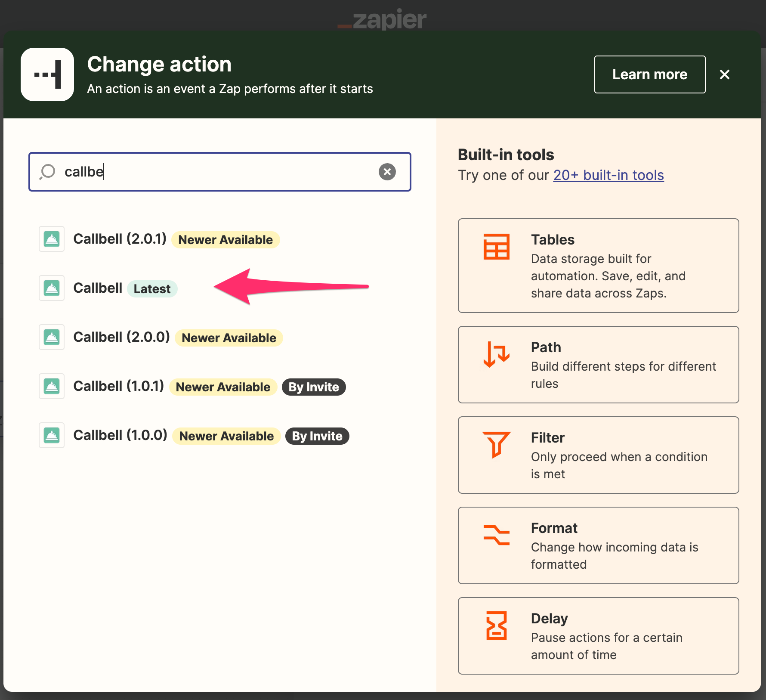Click the Change action step icon in header
The height and width of the screenshot is (700, 766).
(x=47, y=74)
